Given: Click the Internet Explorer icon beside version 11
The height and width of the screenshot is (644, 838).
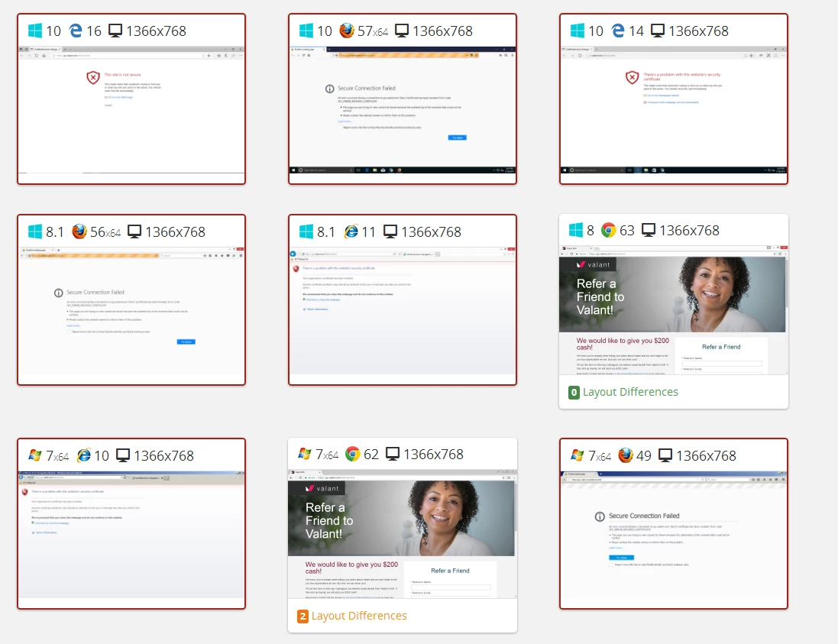Looking at the screenshot, I should click(351, 231).
